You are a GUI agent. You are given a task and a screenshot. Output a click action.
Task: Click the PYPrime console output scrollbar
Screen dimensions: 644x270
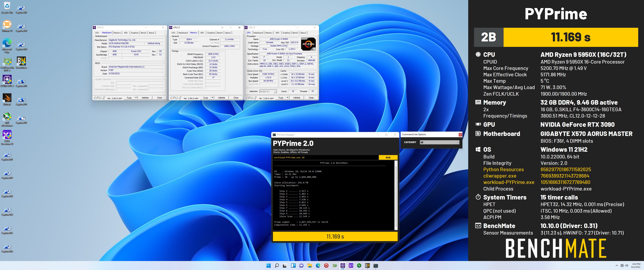pyautogui.click(x=396, y=195)
